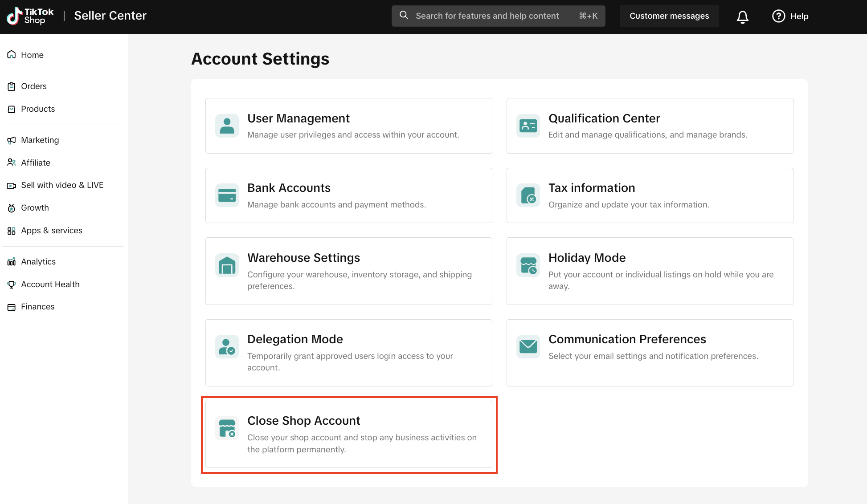Click the User Management person icon
867x504 pixels.
(227, 126)
